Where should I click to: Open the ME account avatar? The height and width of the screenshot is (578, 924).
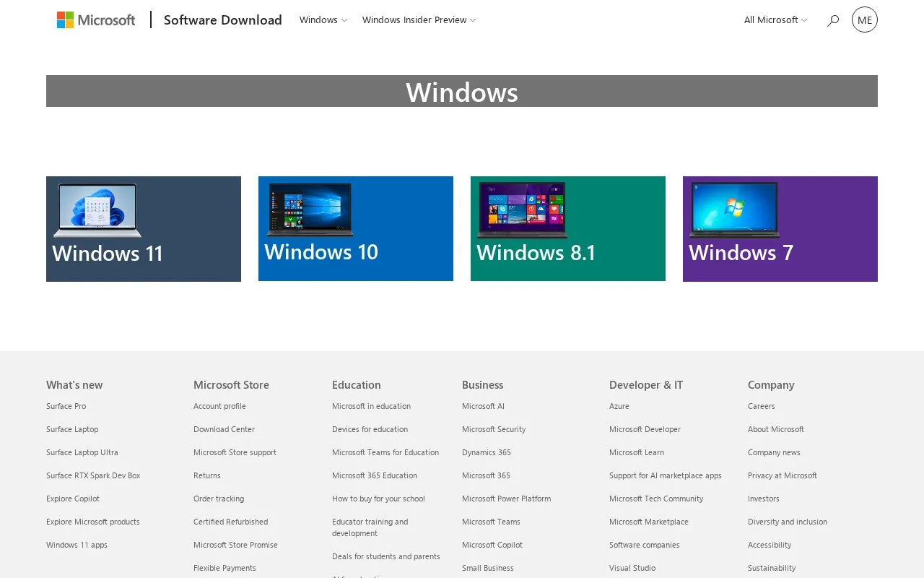point(865,20)
